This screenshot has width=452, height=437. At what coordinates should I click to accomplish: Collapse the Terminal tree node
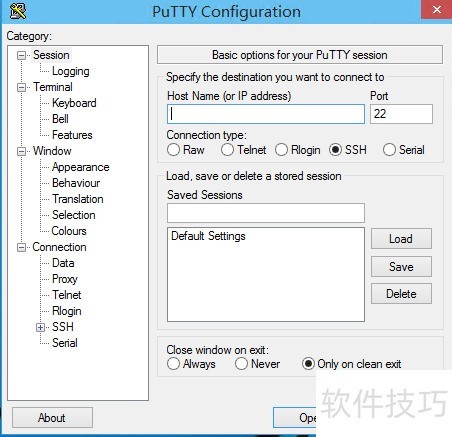click(21, 87)
